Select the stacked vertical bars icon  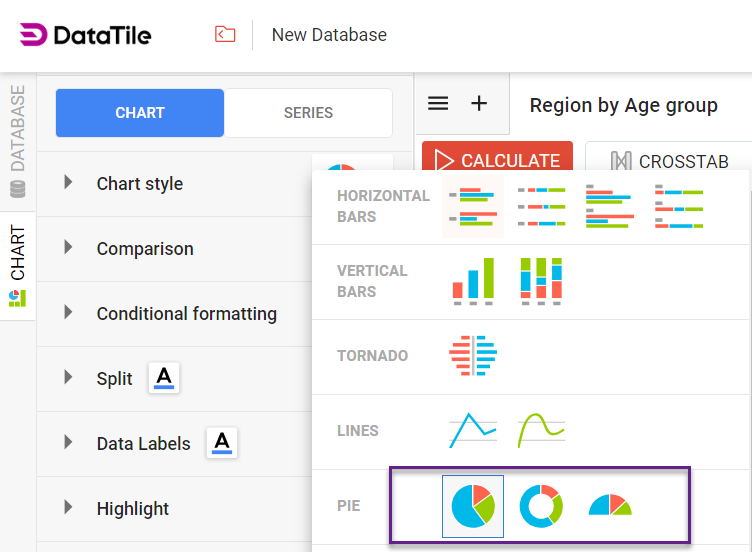[x=541, y=280]
